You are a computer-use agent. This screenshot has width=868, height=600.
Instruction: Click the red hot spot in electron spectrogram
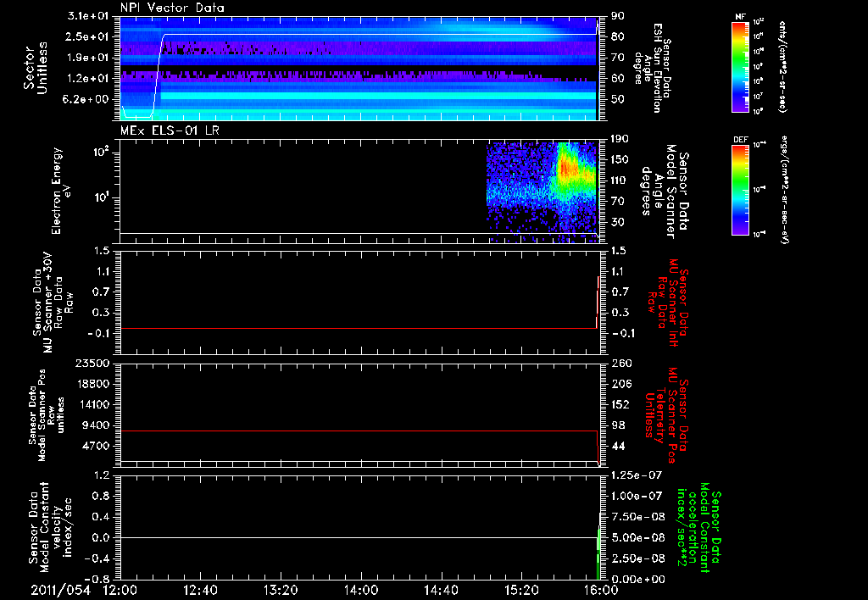(566, 169)
